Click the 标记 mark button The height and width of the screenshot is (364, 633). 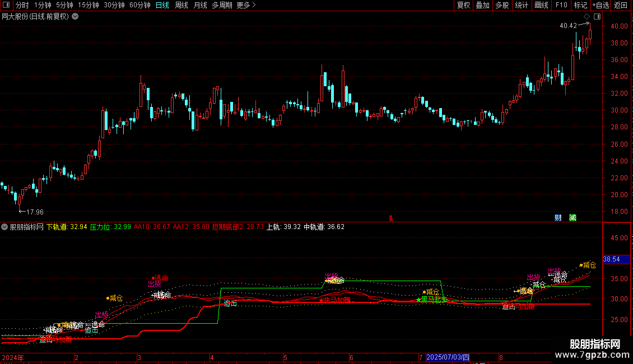pyautogui.click(x=580, y=5)
